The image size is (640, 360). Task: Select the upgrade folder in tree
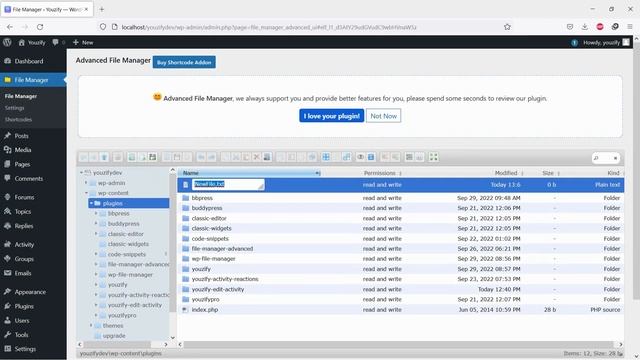tap(114, 336)
